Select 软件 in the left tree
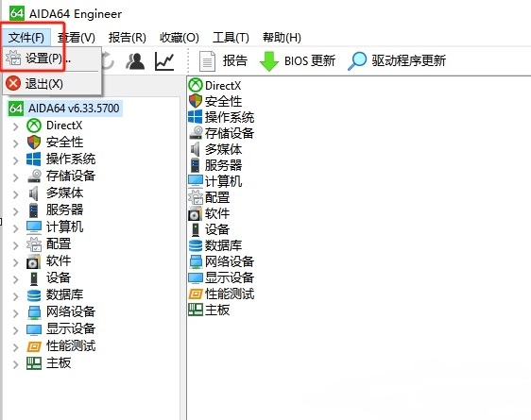 click(59, 260)
